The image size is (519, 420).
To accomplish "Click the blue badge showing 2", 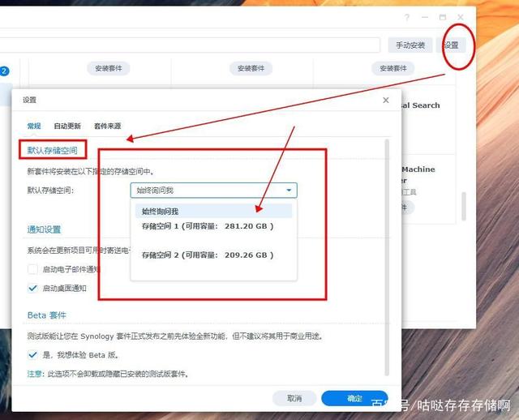I will 4,71.
